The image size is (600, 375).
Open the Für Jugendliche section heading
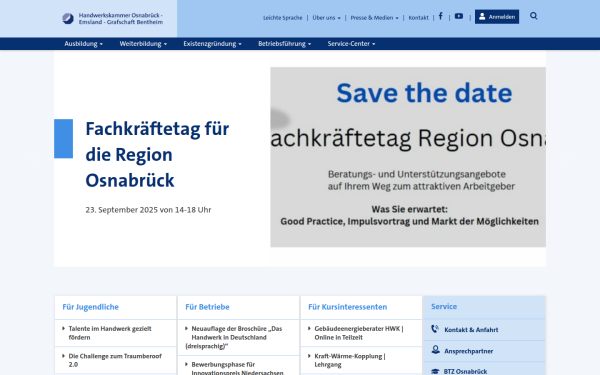[x=90, y=307]
